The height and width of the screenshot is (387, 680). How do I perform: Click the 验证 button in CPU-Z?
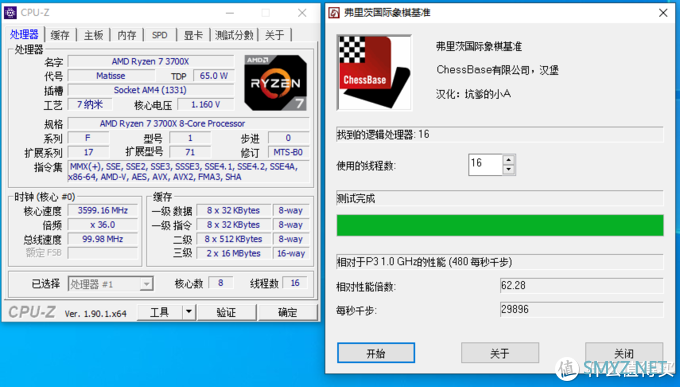(x=226, y=312)
